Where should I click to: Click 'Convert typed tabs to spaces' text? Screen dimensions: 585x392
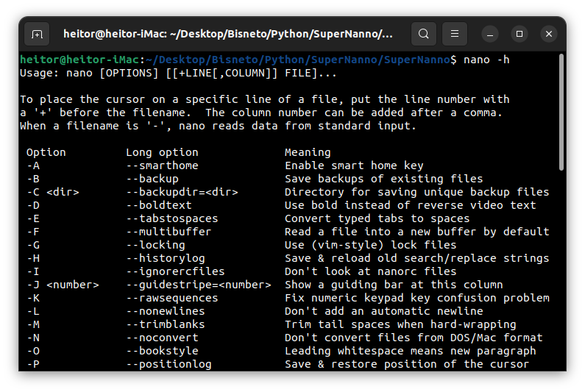point(377,218)
